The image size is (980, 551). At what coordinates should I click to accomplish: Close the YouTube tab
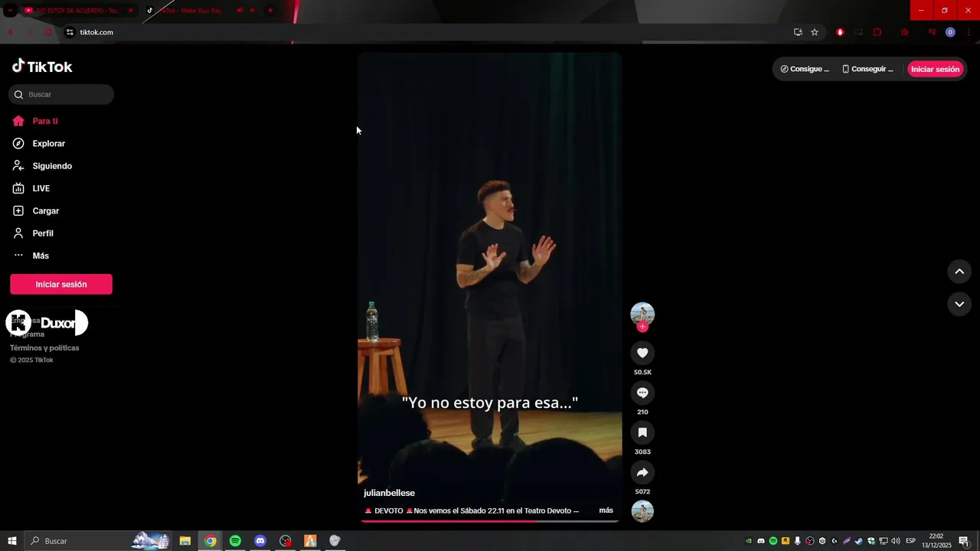tap(130, 10)
